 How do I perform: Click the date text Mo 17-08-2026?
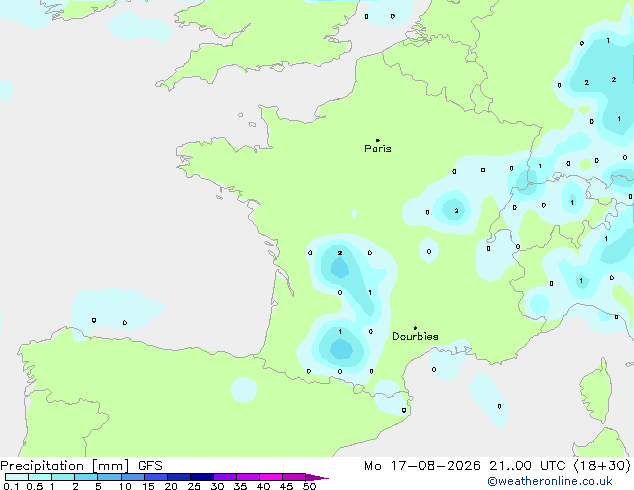(x=422, y=466)
